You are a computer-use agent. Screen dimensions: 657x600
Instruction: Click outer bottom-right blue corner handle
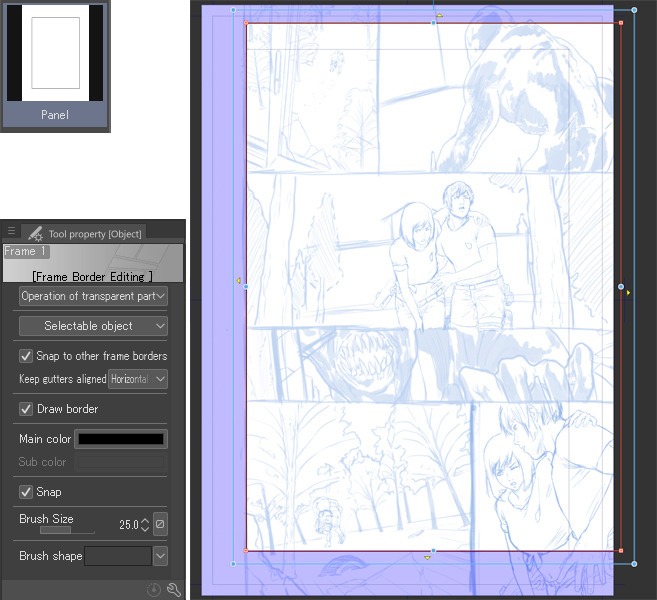pos(634,564)
